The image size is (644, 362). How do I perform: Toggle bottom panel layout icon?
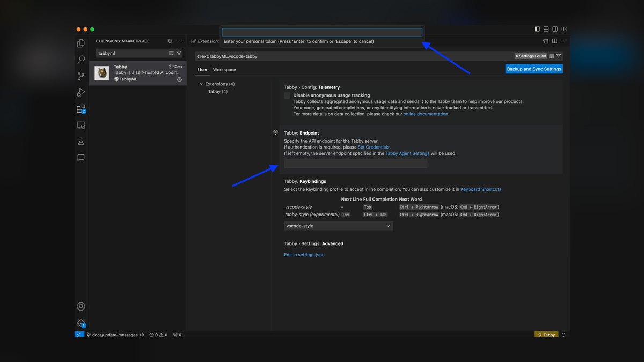coord(546,29)
